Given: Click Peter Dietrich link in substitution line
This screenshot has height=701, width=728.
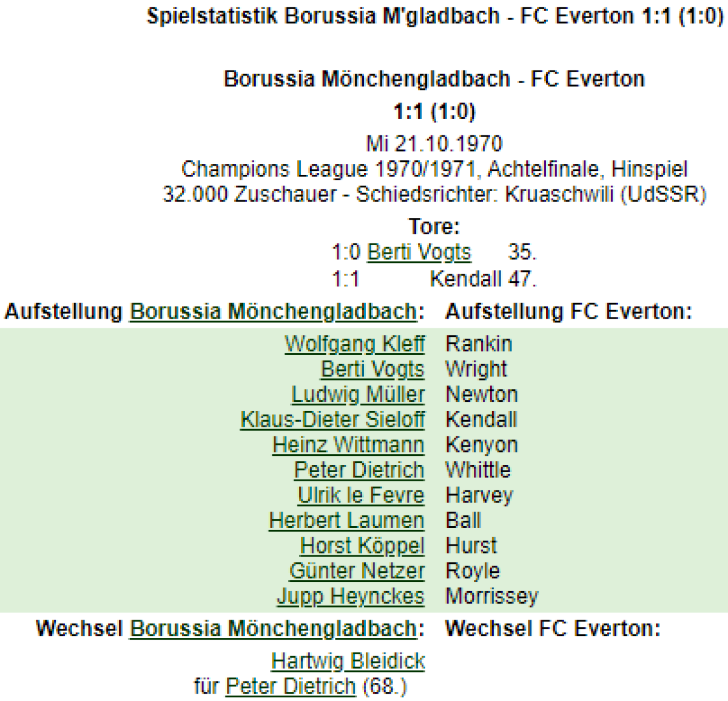Looking at the screenshot, I should point(291,686).
